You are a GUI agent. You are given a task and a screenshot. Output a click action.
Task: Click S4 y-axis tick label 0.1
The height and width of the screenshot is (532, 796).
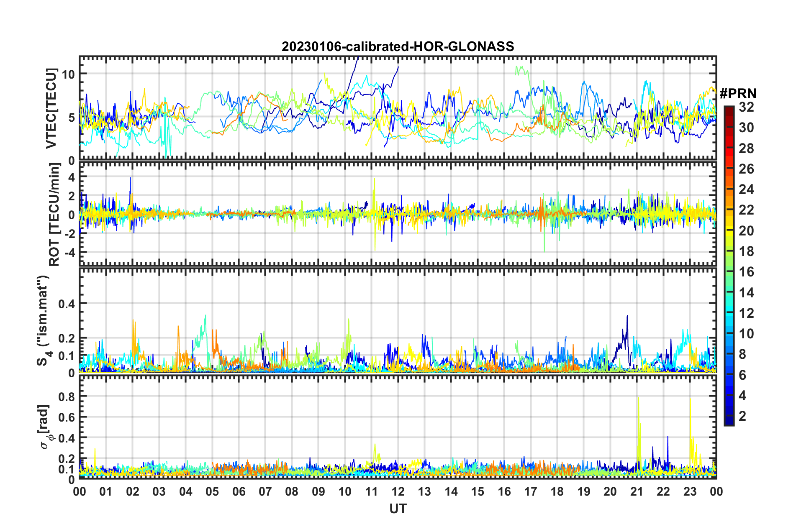(67, 356)
